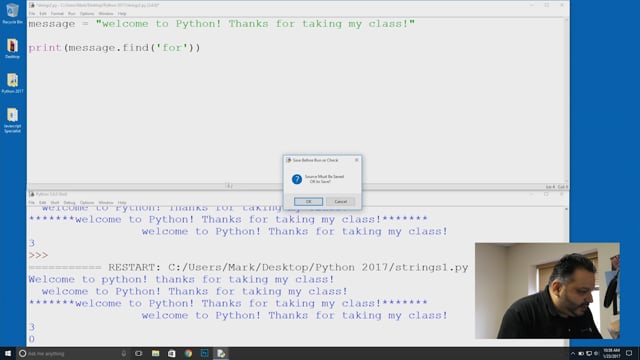Open the Edit menu in the Python Shell window

[x=43, y=202]
